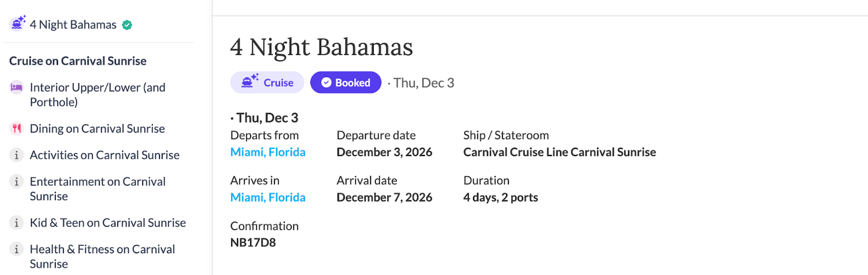Click the bed icon for Interior stateroom
Screen dimensions: 868x275
pyautogui.click(x=17, y=87)
